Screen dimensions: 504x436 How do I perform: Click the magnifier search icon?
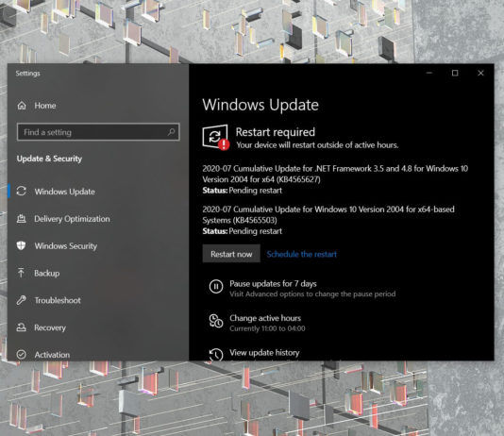coord(172,132)
